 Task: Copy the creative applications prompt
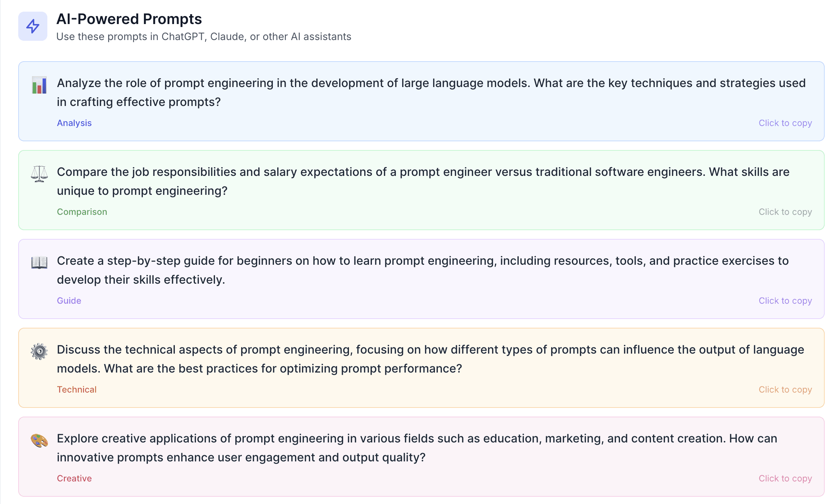click(x=785, y=478)
